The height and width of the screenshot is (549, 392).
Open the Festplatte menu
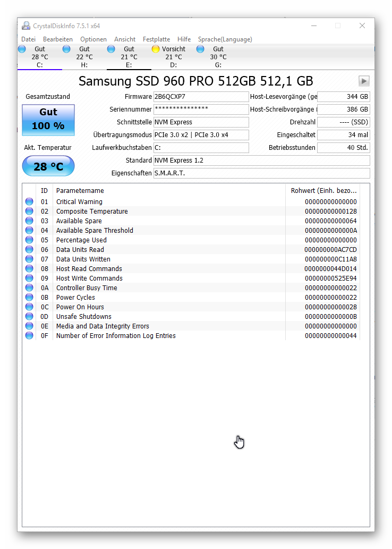tap(157, 39)
